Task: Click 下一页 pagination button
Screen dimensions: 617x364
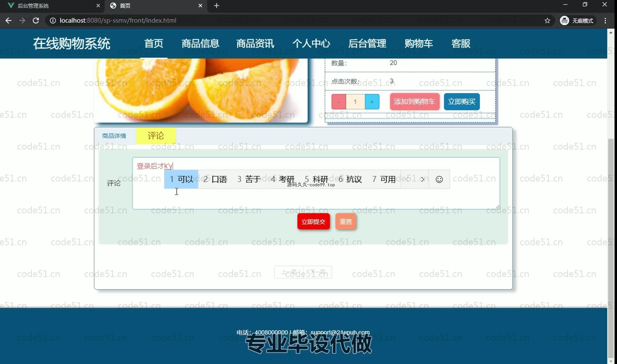Action: (318, 272)
